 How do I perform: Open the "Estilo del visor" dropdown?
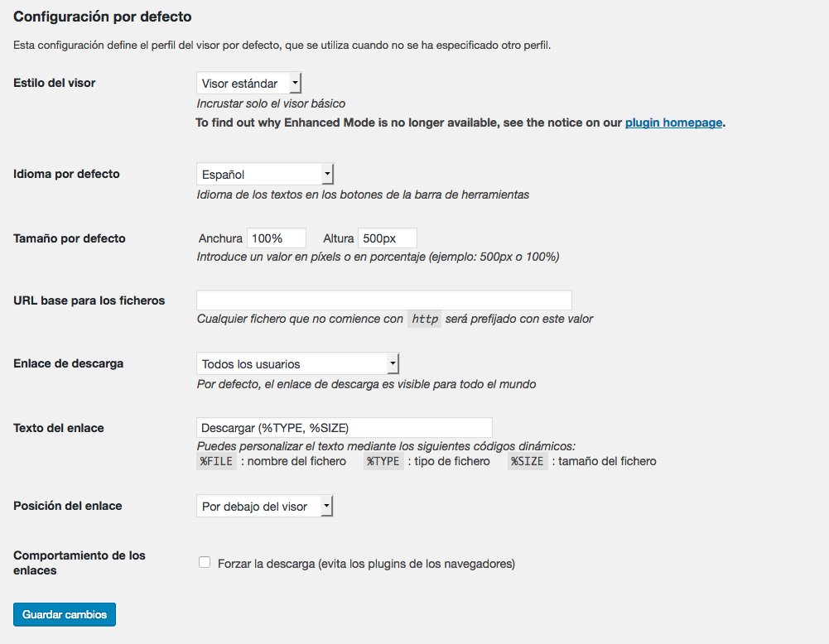coord(247,83)
